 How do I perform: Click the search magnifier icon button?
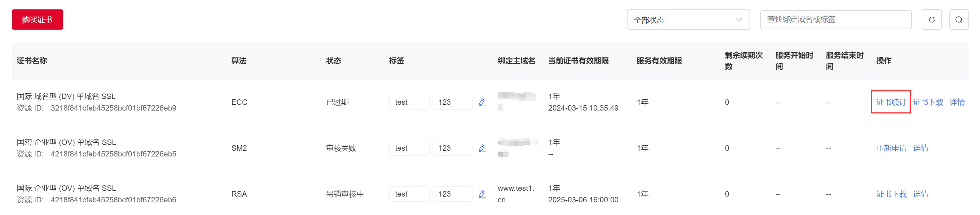[x=959, y=20]
